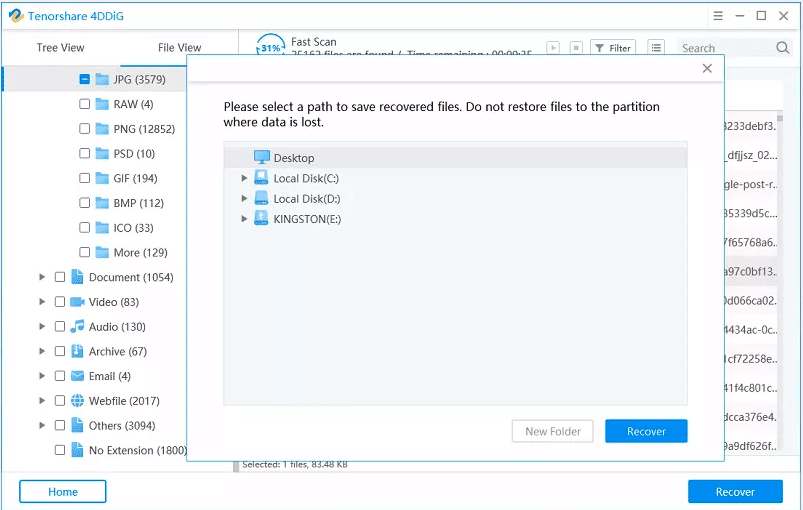The width and height of the screenshot is (803, 510).
Task: Click the PSD folder icon
Action: click(x=102, y=153)
